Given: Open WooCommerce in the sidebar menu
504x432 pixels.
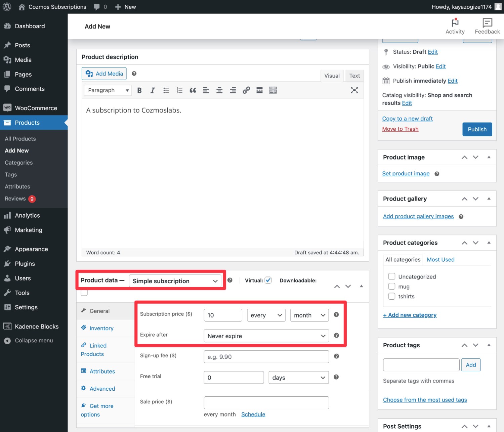Looking at the screenshot, I should (34, 108).
